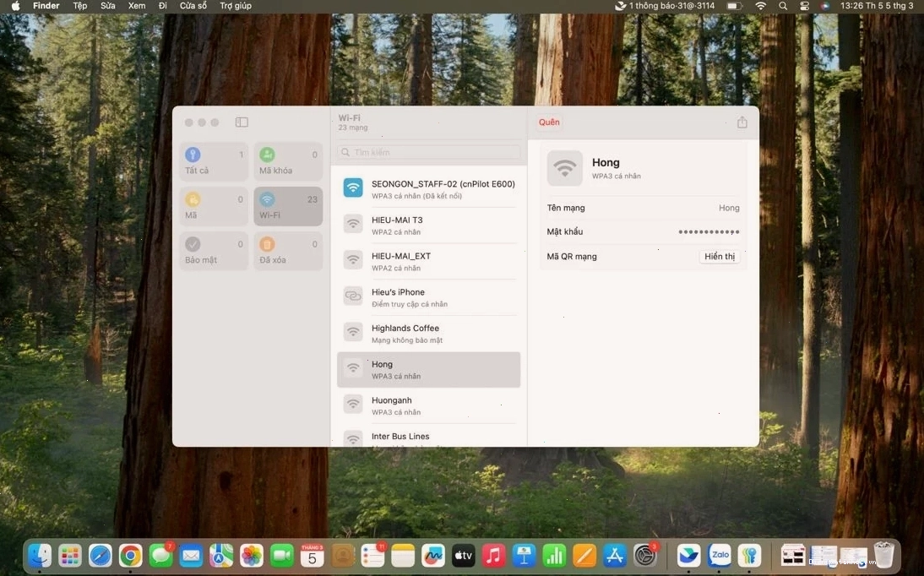Click the notification item in menu bar
This screenshot has width=924, height=576.
tap(665, 6)
